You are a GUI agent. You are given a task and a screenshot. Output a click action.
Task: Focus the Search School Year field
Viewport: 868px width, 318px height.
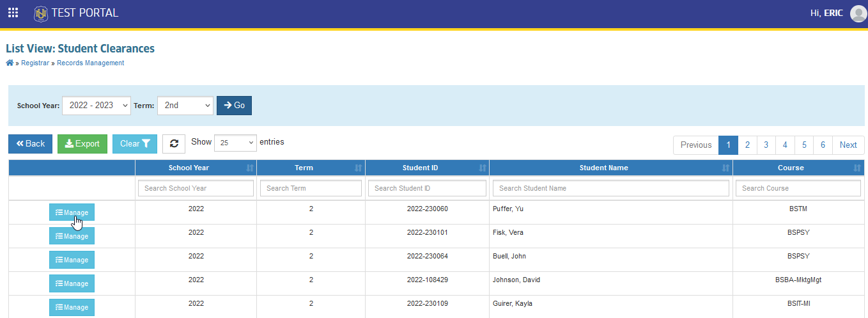tap(196, 188)
